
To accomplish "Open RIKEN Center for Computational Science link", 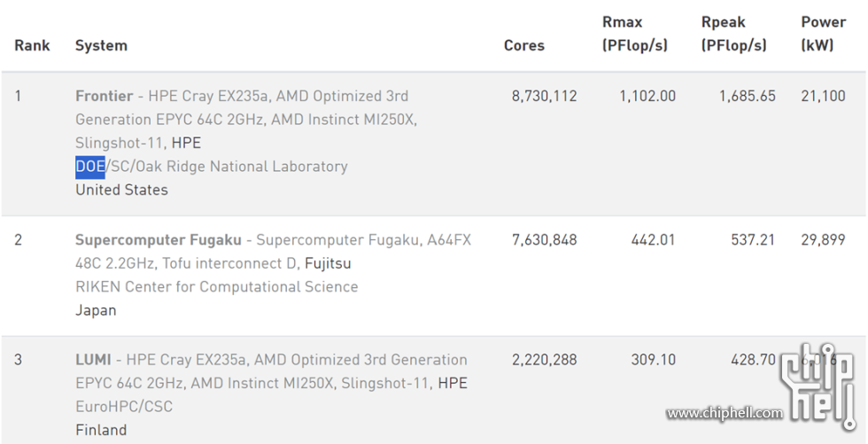I will 216,287.
